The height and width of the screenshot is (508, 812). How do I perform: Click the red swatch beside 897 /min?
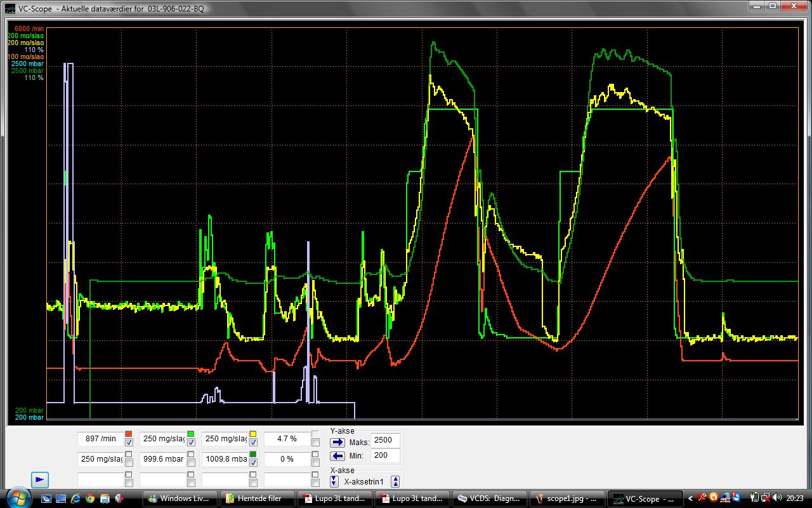click(x=129, y=434)
